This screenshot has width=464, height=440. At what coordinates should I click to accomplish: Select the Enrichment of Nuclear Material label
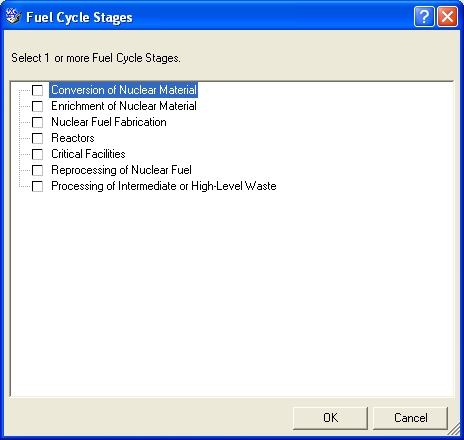(x=124, y=106)
